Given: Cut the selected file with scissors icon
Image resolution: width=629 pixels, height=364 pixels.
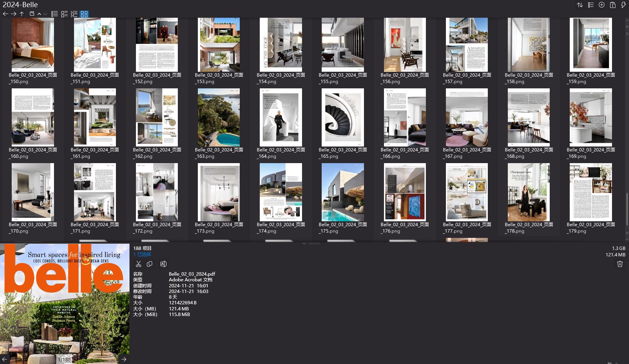Looking at the screenshot, I should click(x=139, y=264).
